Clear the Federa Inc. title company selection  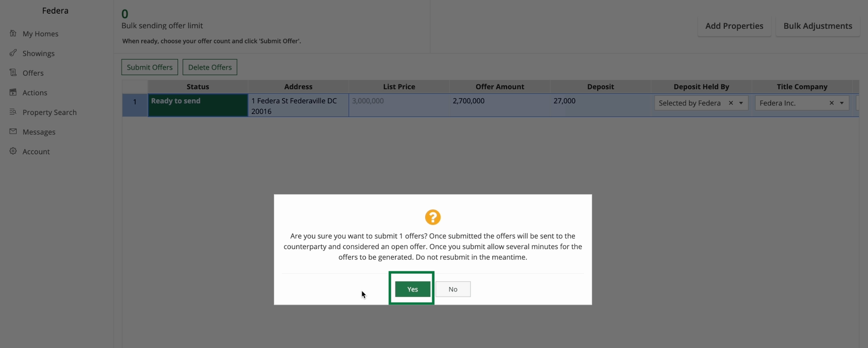click(832, 103)
